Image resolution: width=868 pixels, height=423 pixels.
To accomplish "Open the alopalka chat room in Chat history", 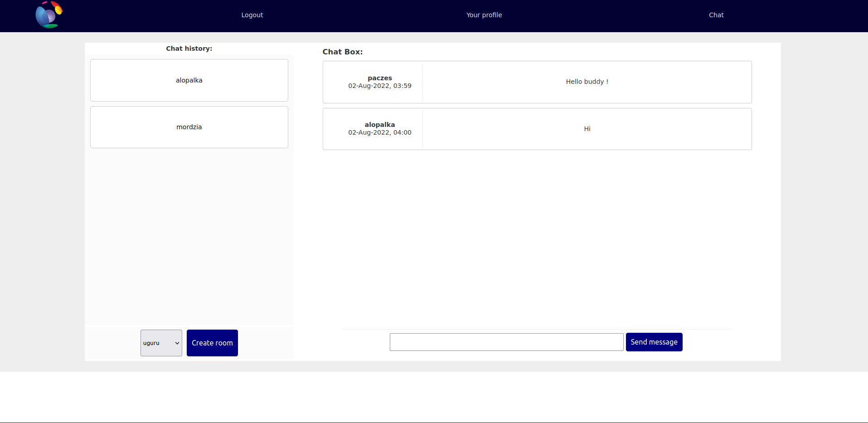I will tap(189, 80).
